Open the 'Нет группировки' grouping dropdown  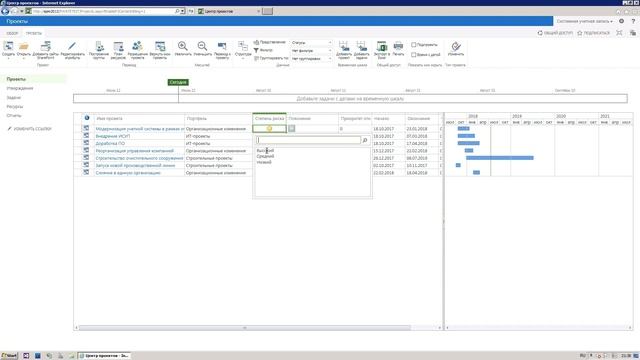311,59
